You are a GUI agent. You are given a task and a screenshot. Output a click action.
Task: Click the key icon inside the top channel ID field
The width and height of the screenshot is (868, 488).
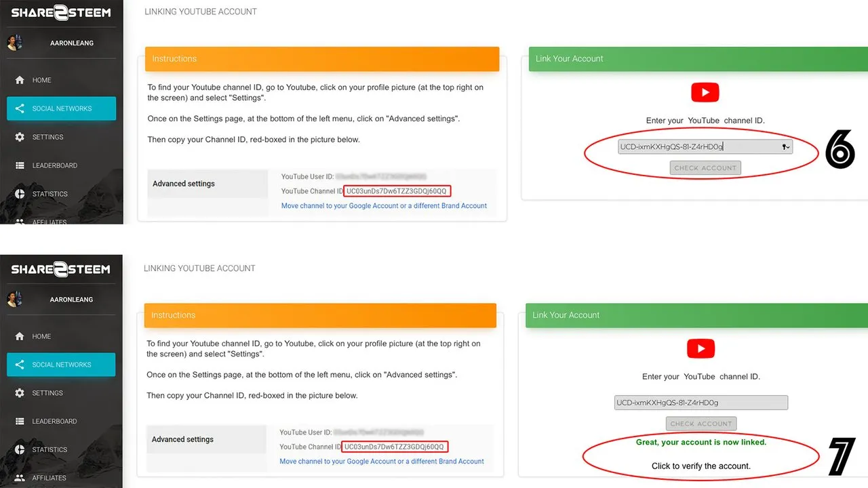click(785, 146)
